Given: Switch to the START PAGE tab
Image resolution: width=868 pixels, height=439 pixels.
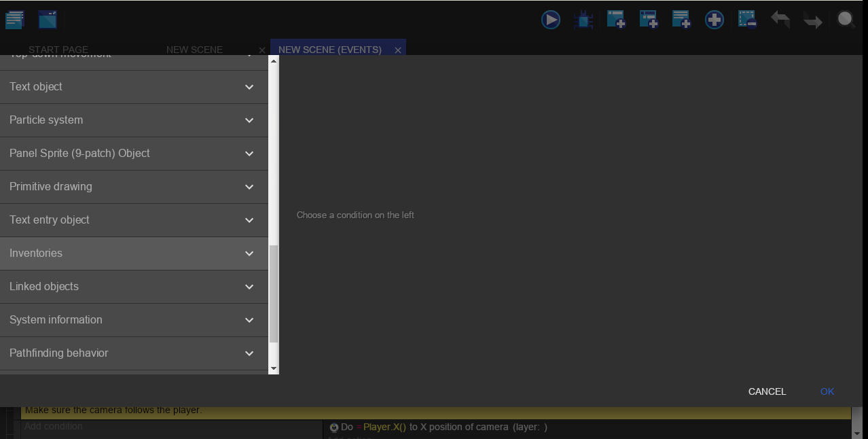Looking at the screenshot, I should [58, 50].
